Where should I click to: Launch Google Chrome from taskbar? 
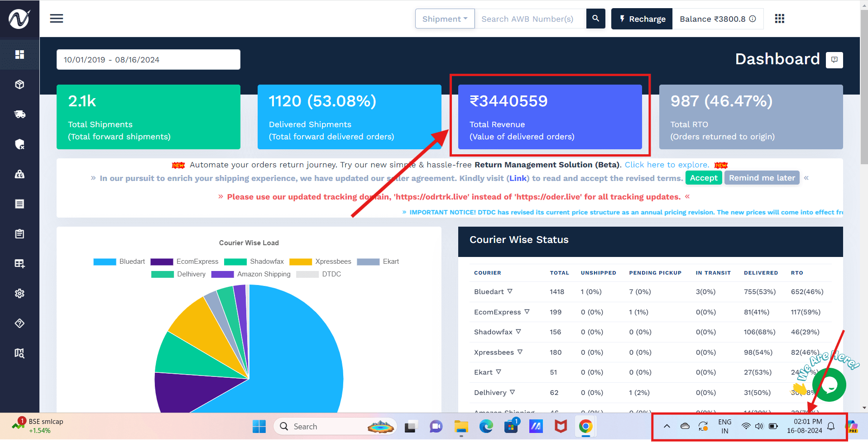585,427
